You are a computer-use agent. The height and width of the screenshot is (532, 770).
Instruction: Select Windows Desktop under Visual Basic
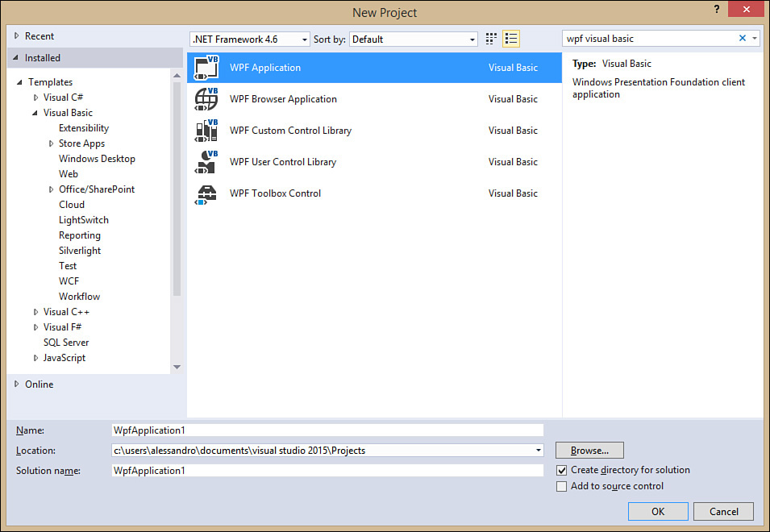tap(97, 159)
